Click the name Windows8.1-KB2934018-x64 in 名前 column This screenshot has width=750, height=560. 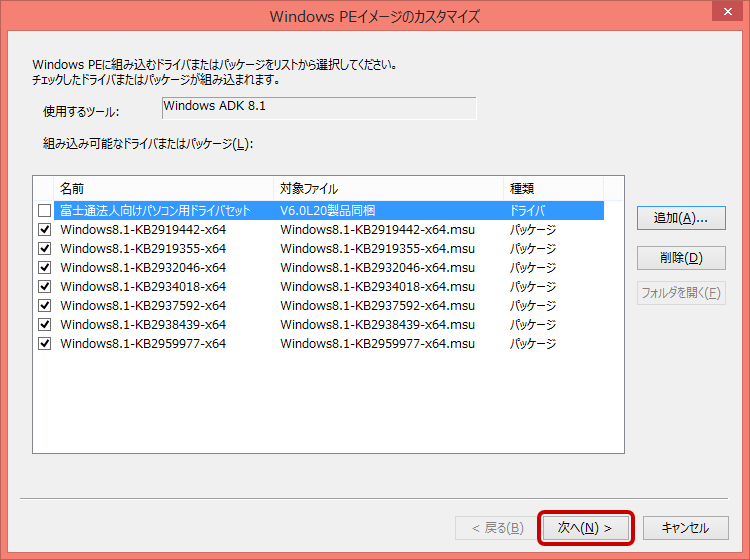[143, 286]
